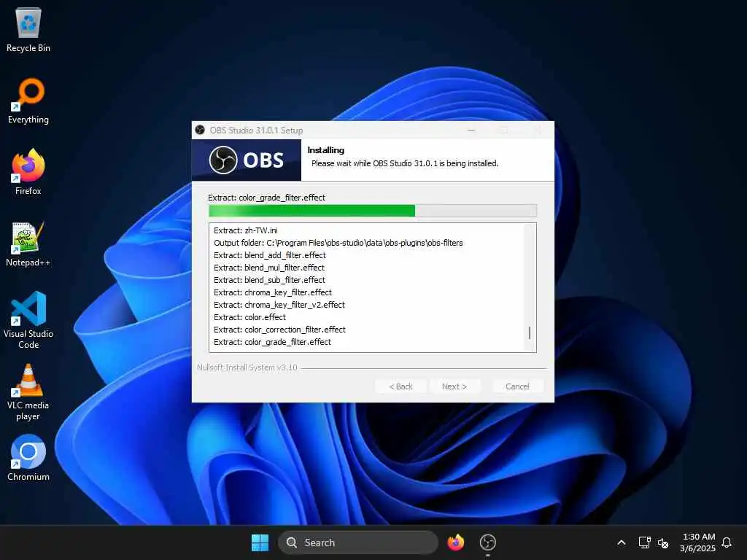Select the Visual Studio Code desktop shortcut
The width and height of the screenshot is (747, 560).
click(x=28, y=320)
